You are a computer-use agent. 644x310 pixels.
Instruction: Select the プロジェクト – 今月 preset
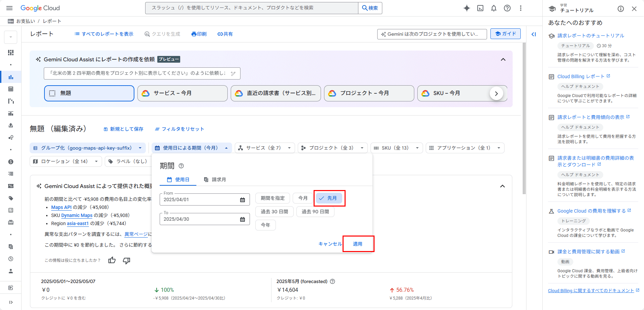point(369,93)
